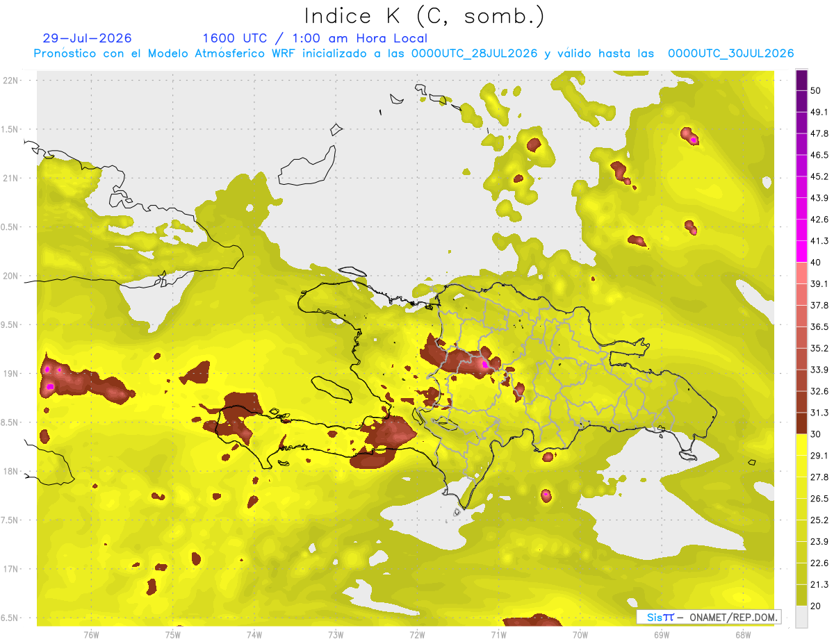
Task: Click legend value '20'
Action: [x=817, y=606]
